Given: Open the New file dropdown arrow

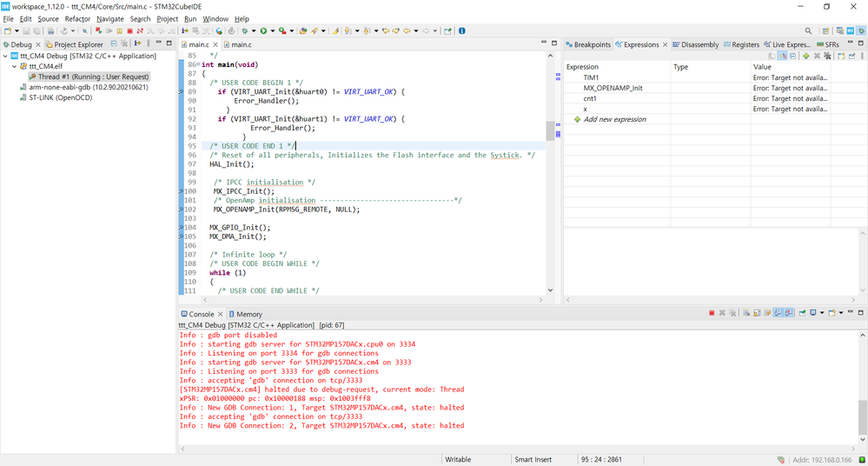Looking at the screenshot, I should (17, 30).
